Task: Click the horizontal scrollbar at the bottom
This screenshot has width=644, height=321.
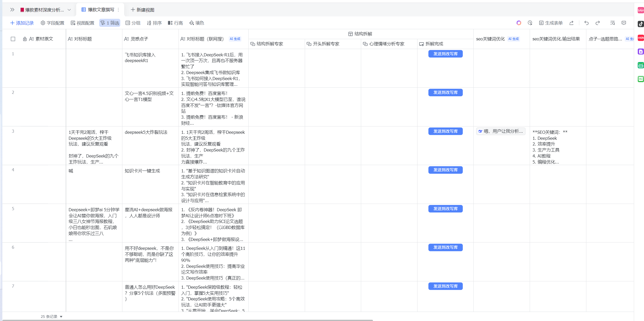Action: (188, 320)
